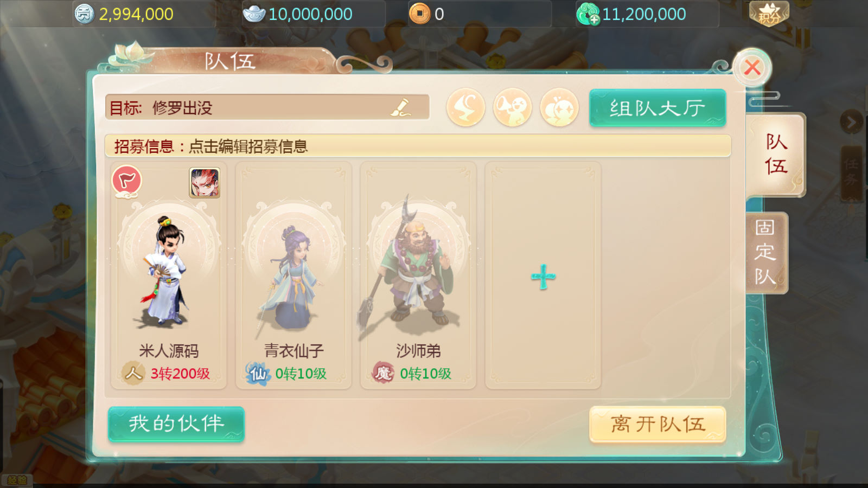Select the 青衣仙子 member card
Screen dimensions: 868x488
coord(293,275)
